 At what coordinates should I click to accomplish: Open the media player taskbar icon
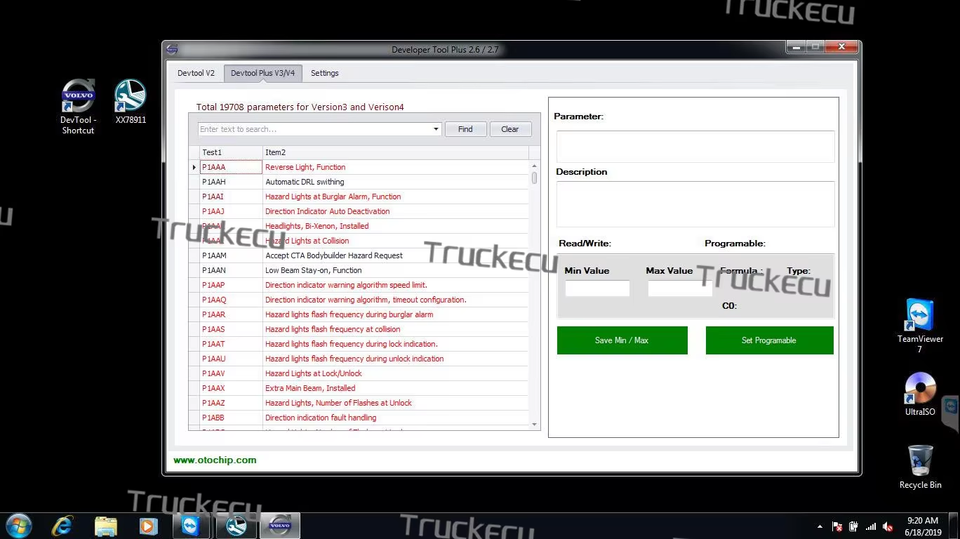tap(148, 526)
